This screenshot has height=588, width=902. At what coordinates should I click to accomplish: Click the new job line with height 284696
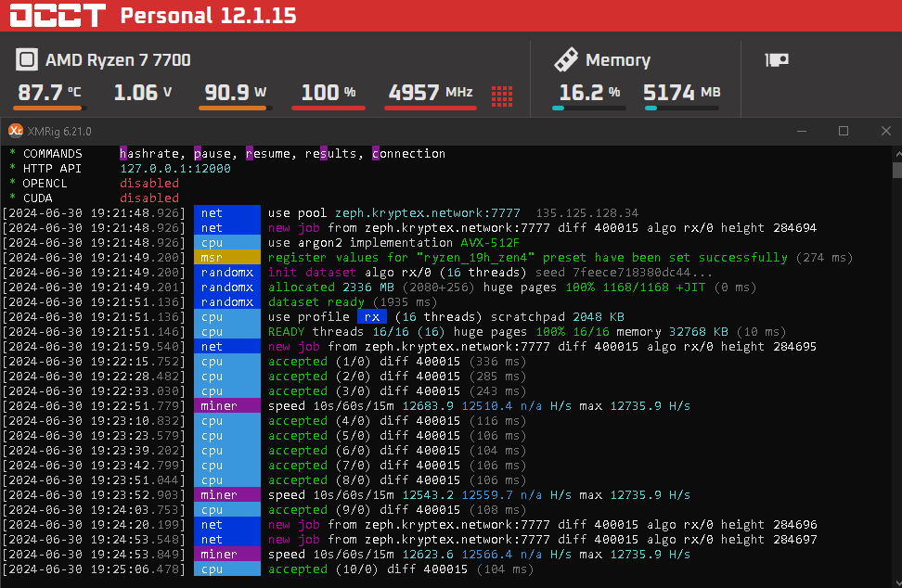point(542,524)
